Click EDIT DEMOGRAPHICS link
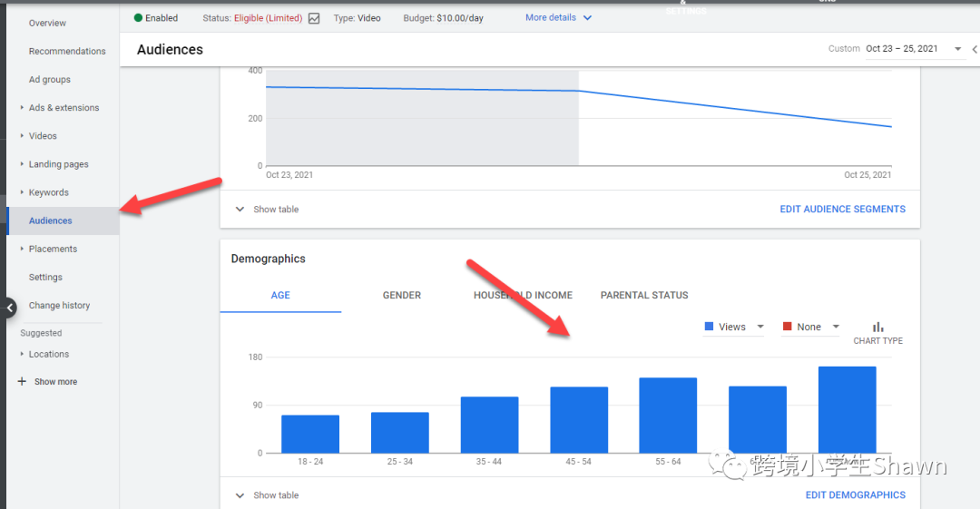This screenshot has height=509, width=980. [x=855, y=495]
